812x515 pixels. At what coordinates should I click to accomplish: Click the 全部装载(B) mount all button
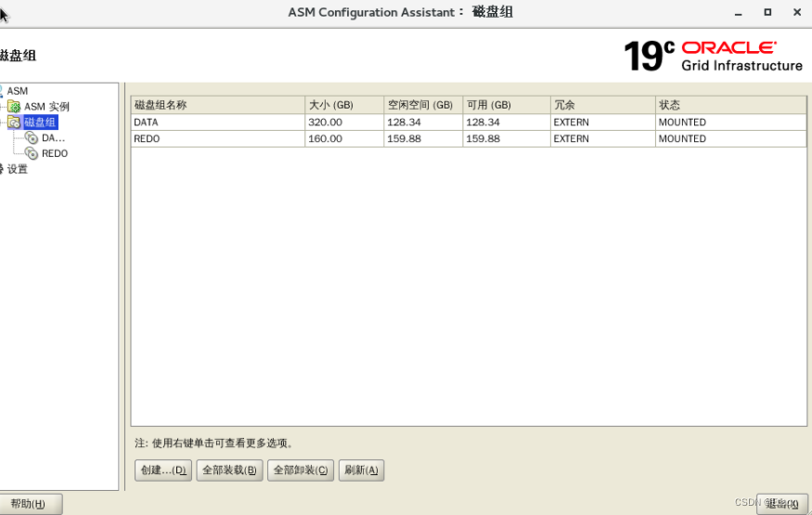pos(229,470)
